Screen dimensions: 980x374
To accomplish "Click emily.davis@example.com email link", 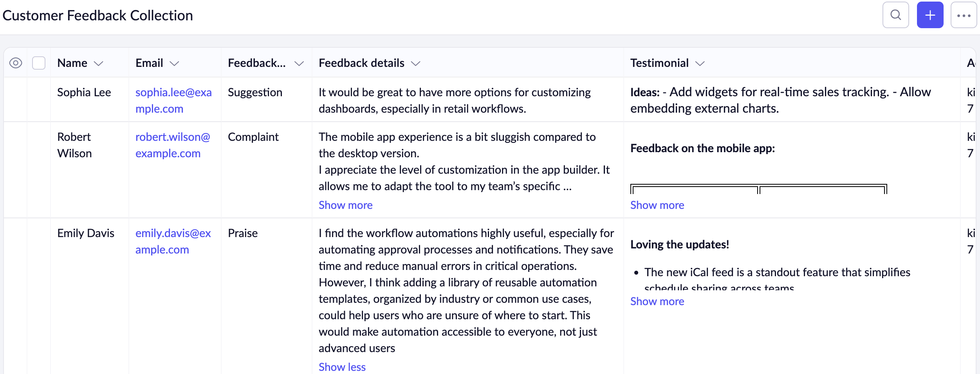I will tap(173, 241).
